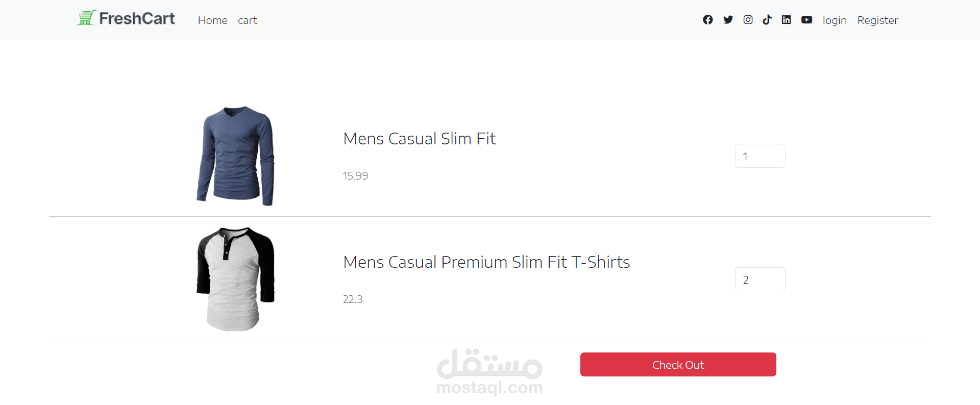Viewport: 980px width, 405px height.
Task: Click the black and gray raglan shirt image
Action: [236, 279]
